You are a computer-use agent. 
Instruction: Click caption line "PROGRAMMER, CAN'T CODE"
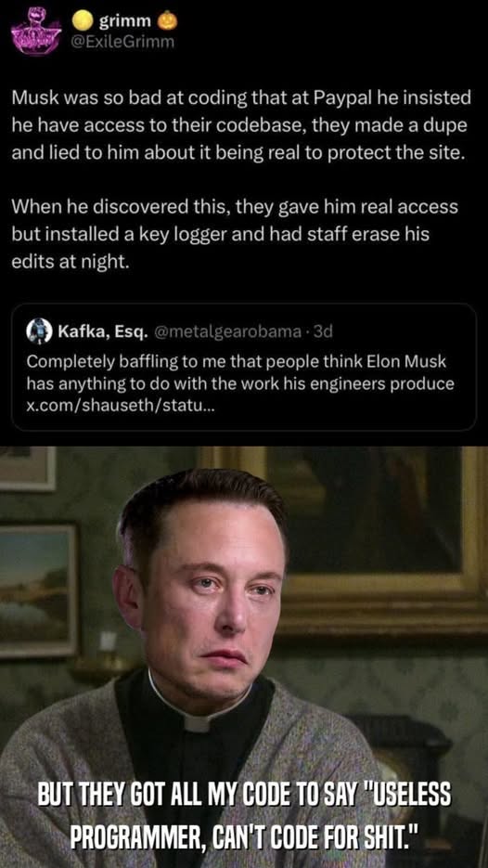click(x=243, y=841)
